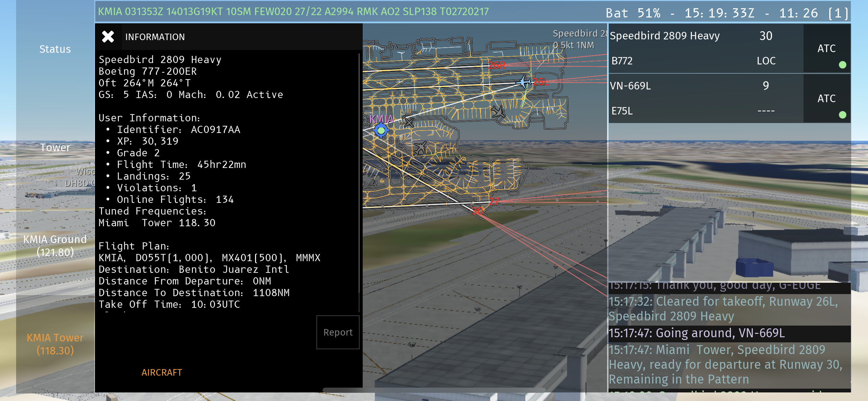
Task: Select the gray aircraft icon beside the KMIA label
Action: point(408,121)
